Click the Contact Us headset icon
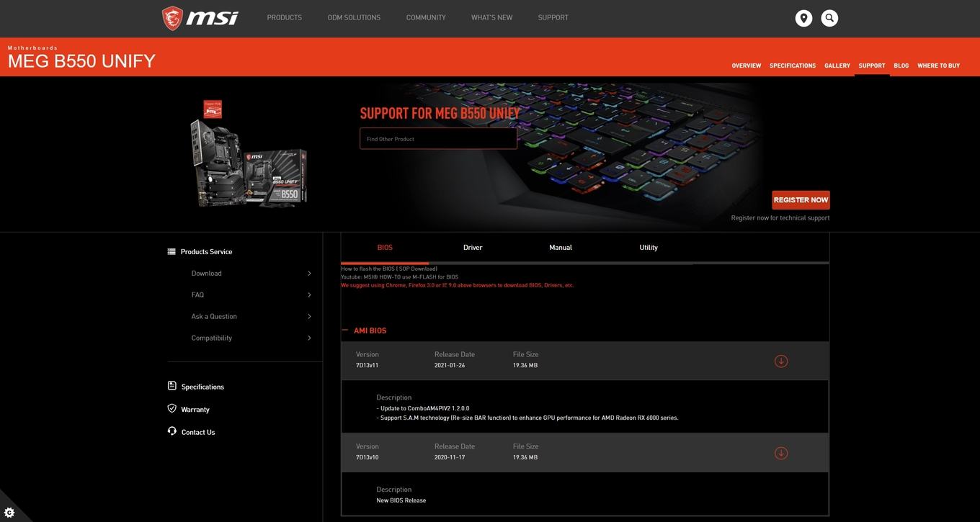The width and height of the screenshot is (980, 522). click(171, 431)
